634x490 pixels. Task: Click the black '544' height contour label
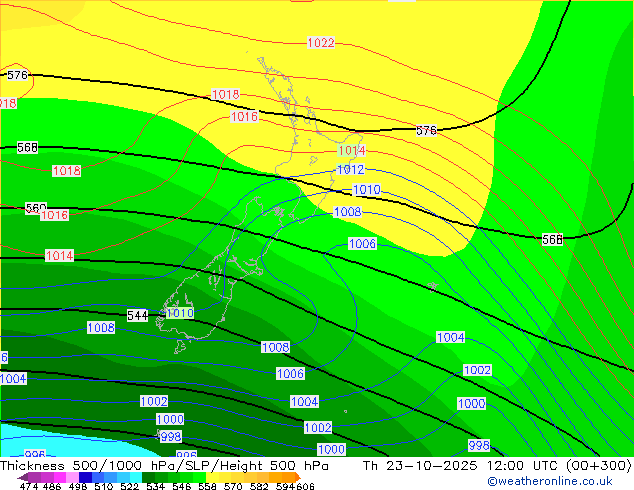[x=137, y=316]
